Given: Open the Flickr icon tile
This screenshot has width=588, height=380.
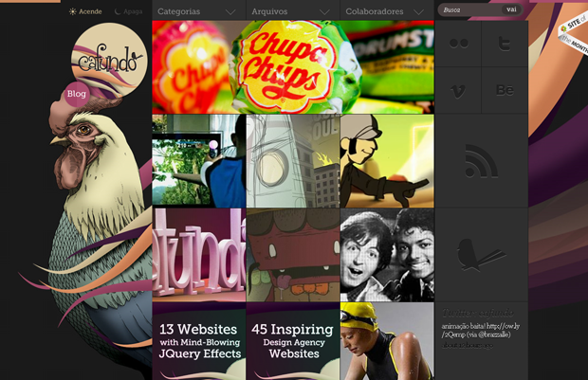Looking at the screenshot, I should [x=458, y=44].
